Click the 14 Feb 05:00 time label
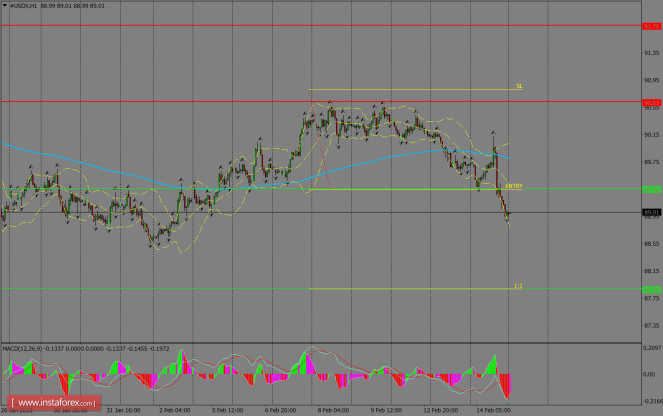663x416 pixels. [x=493, y=410]
